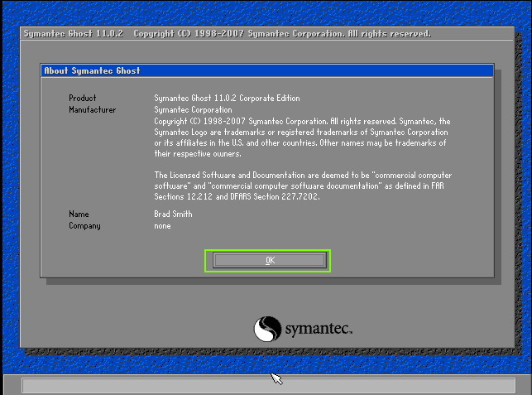Click the 'Symantec Ghost 11.0.2' main window header text
This screenshot has height=395, width=532.
pyautogui.click(x=74, y=34)
